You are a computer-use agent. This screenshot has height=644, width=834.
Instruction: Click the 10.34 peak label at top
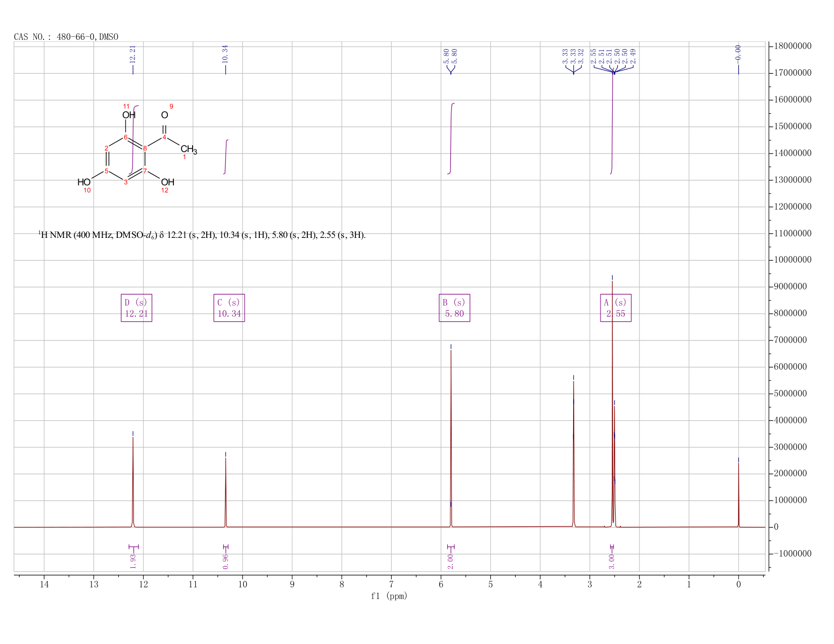[x=225, y=54]
